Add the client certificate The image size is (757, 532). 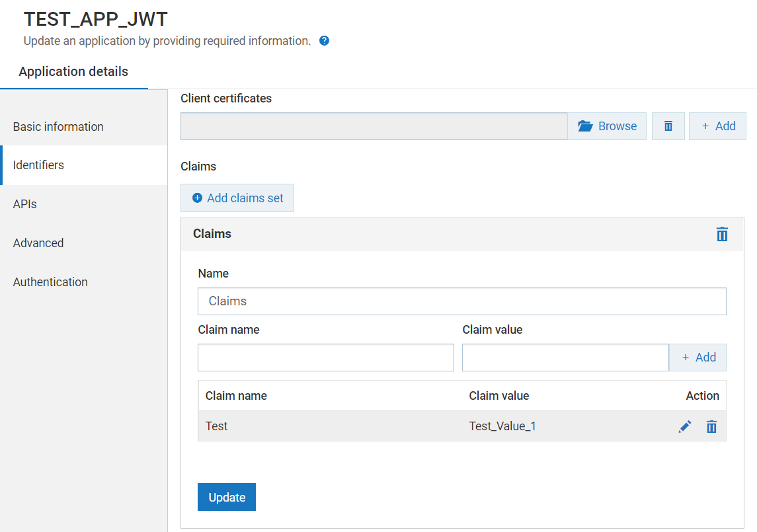pyautogui.click(x=717, y=126)
